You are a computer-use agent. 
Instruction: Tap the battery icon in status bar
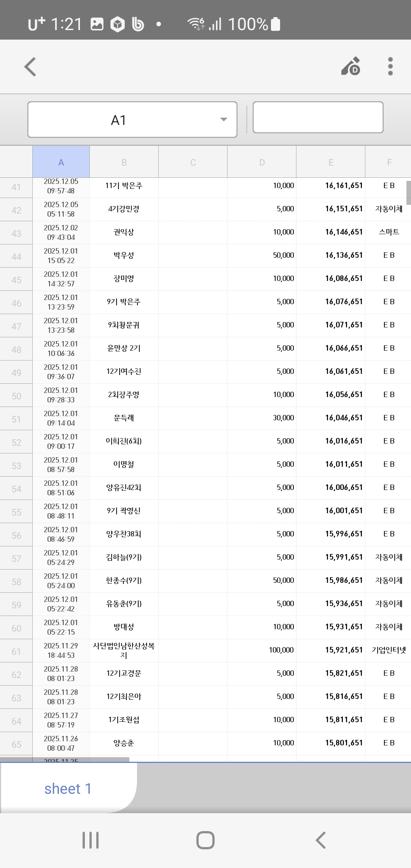click(276, 24)
